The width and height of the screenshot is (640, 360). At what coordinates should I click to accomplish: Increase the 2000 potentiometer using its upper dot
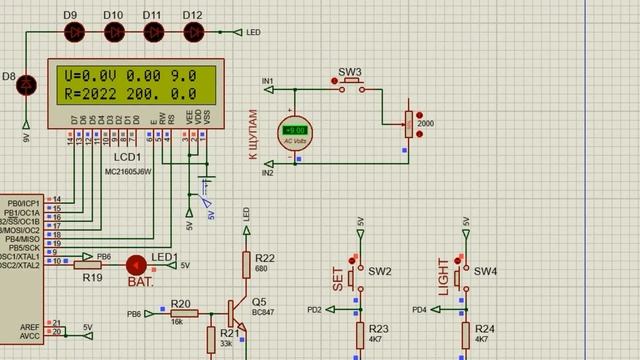pyautogui.click(x=419, y=116)
